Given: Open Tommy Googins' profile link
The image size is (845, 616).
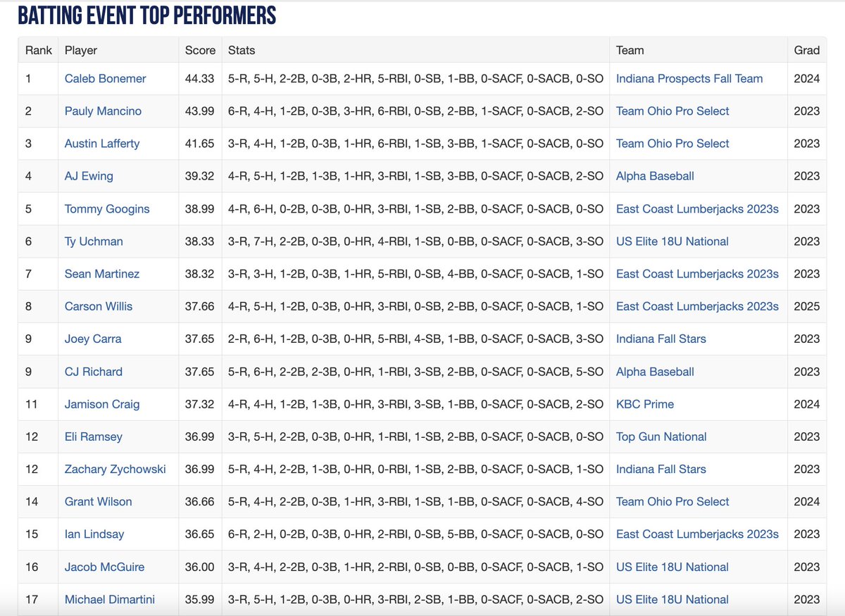Looking at the screenshot, I should point(107,209).
